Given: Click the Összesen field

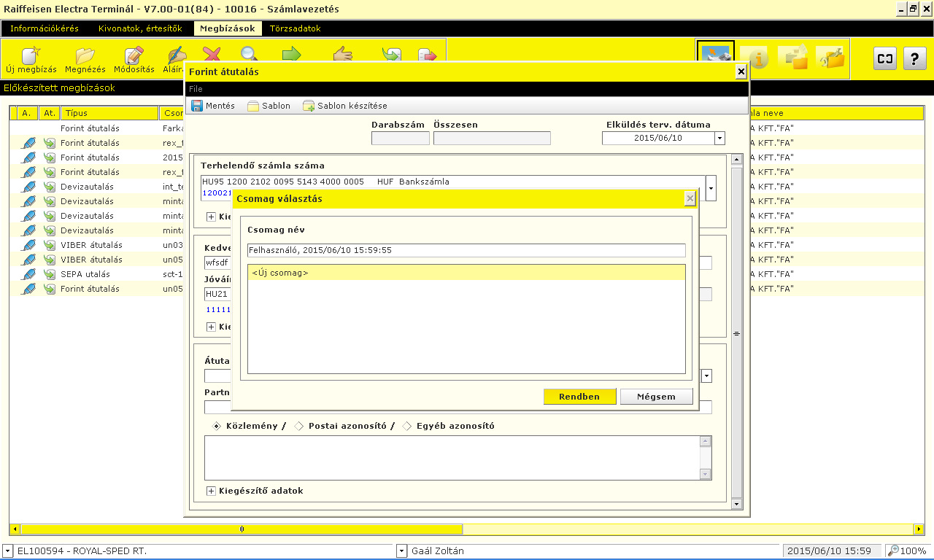Looking at the screenshot, I should [x=492, y=138].
